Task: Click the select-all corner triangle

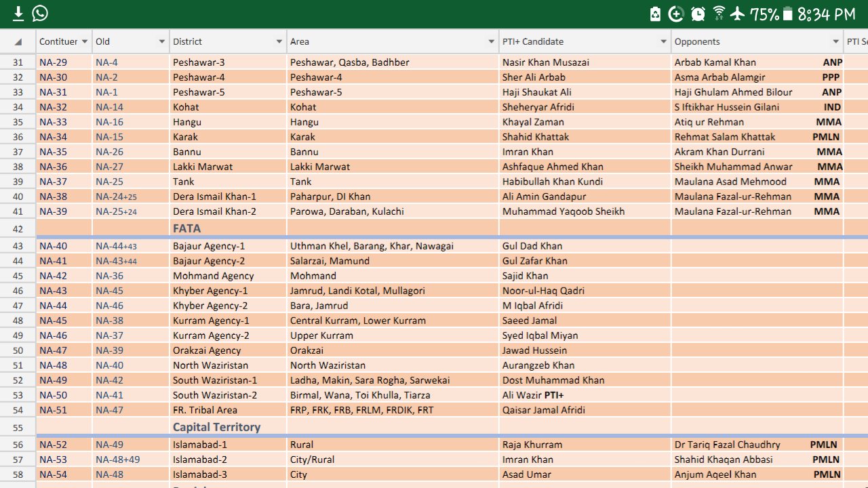Action: (18, 41)
